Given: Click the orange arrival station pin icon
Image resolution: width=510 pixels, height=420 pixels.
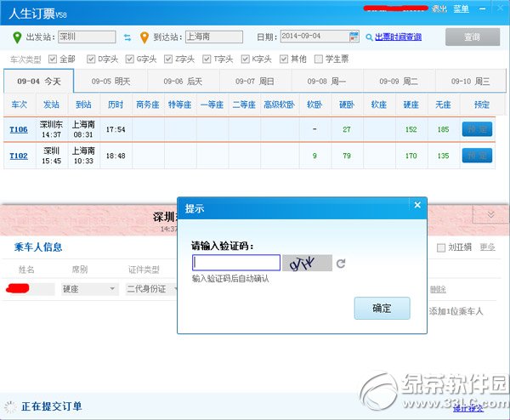Looking at the screenshot, I should 144,37.
